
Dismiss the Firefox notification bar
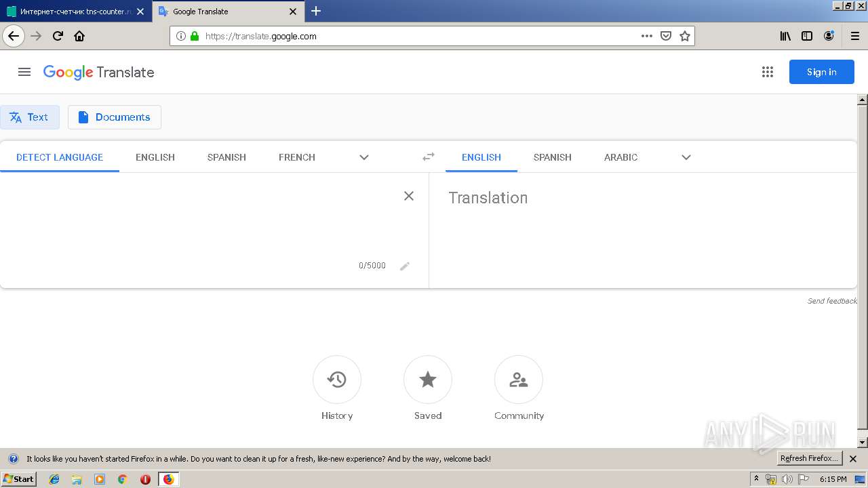[x=853, y=459]
